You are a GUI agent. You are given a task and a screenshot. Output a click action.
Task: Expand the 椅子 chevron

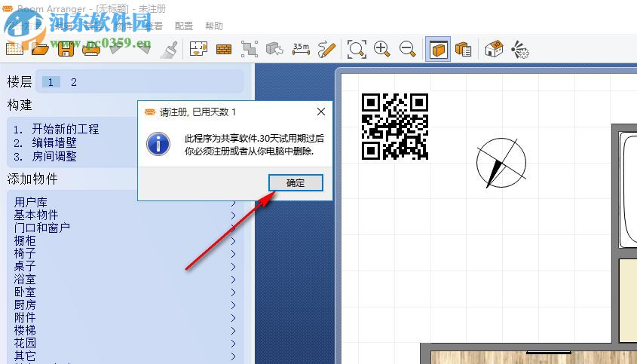(234, 254)
